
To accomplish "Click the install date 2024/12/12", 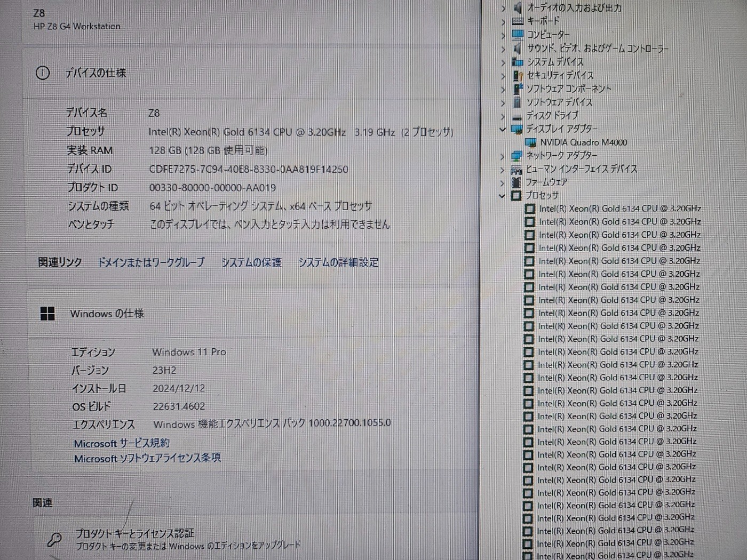I will point(179,388).
